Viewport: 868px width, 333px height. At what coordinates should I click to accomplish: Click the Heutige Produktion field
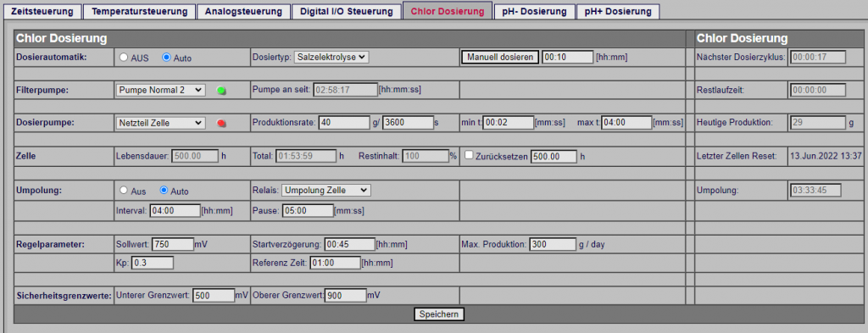pos(818,123)
